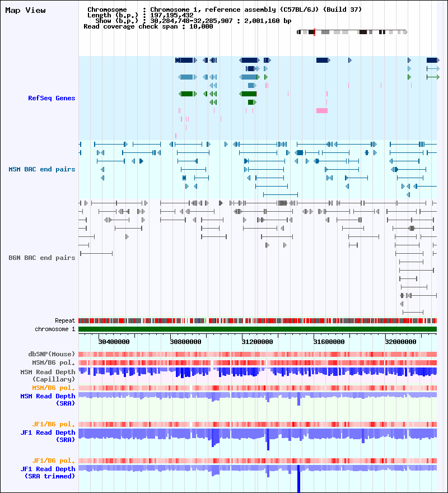Click the upper orange JF1/B6 pol. label
The height and width of the screenshot is (493, 448).
tap(53, 425)
